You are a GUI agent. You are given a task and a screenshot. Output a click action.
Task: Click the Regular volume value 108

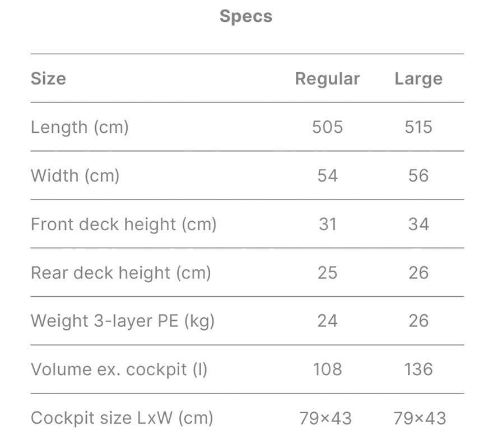(x=327, y=370)
